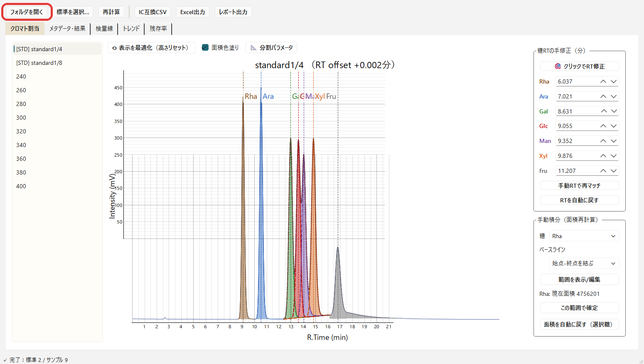Decrease the Man retention time value
This screenshot has height=364, width=644.
[614, 141]
